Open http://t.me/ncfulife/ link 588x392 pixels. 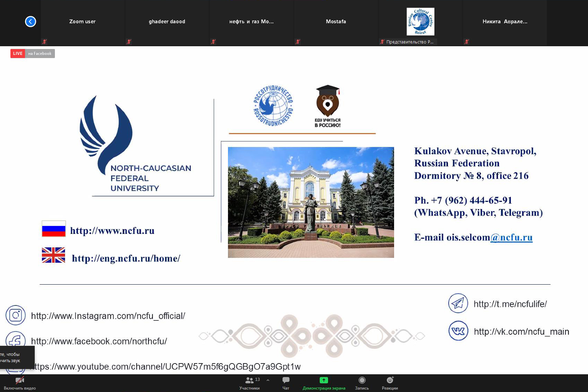click(510, 304)
